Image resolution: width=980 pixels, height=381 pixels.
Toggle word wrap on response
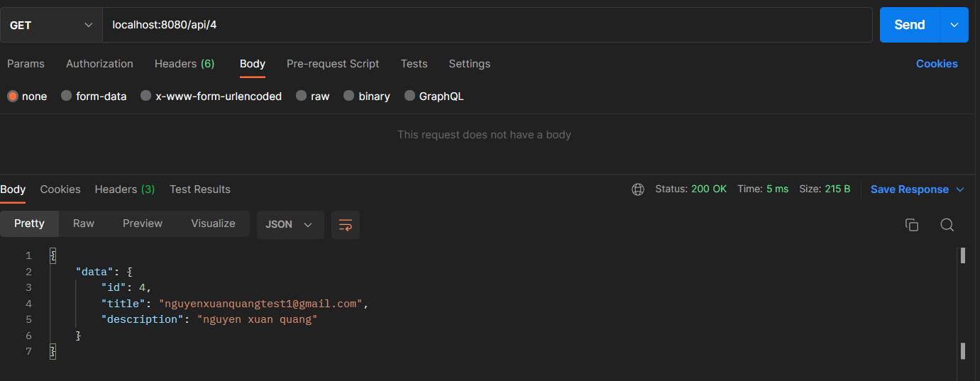click(x=346, y=225)
